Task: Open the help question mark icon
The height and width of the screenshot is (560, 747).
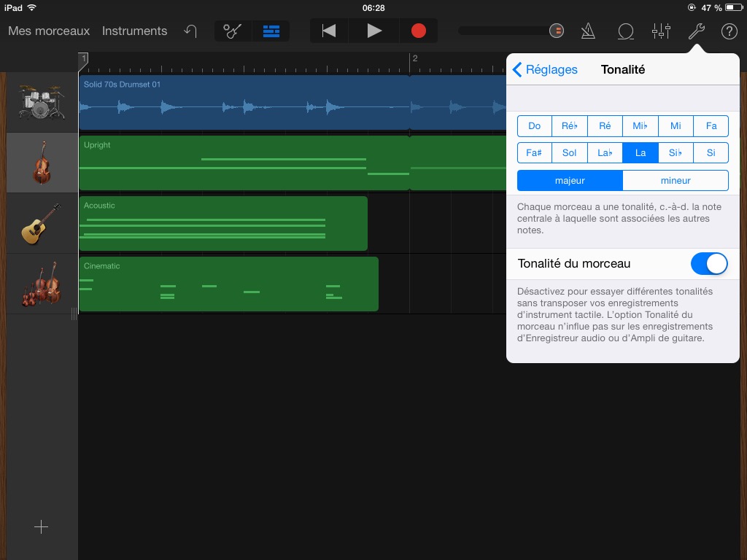Action: pyautogui.click(x=729, y=31)
